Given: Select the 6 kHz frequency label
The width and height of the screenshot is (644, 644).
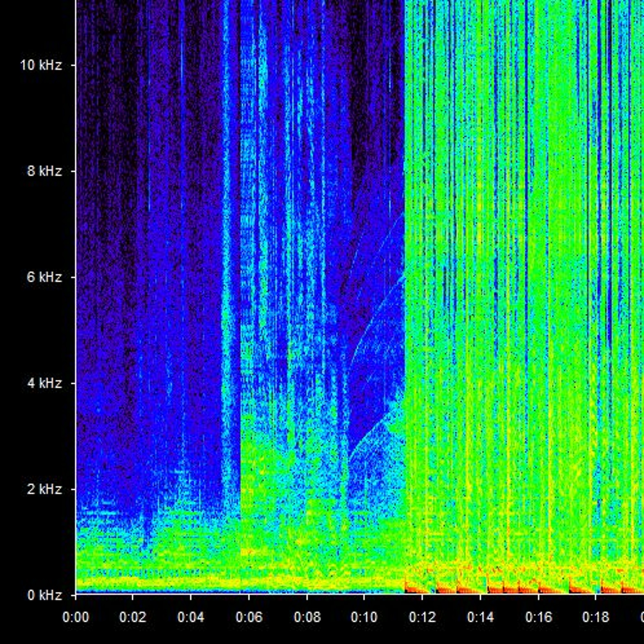Looking at the screenshot, I should pos(44,277).
